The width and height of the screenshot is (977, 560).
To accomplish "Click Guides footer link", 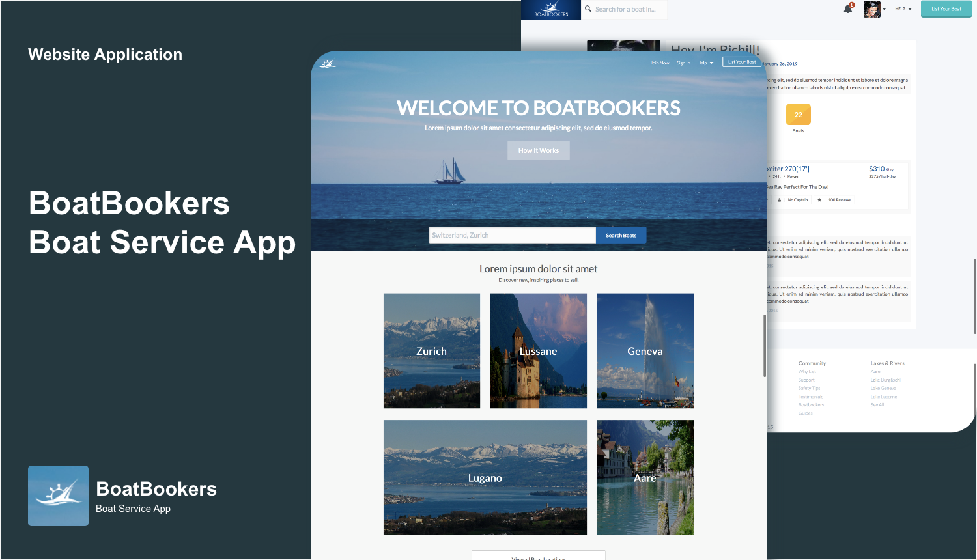I will [806, 413].
